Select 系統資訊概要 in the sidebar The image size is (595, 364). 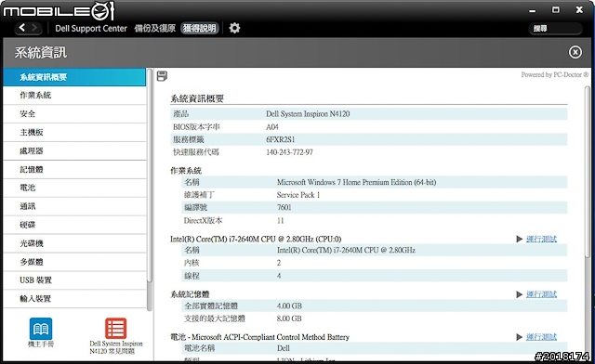tap(74, 77)
